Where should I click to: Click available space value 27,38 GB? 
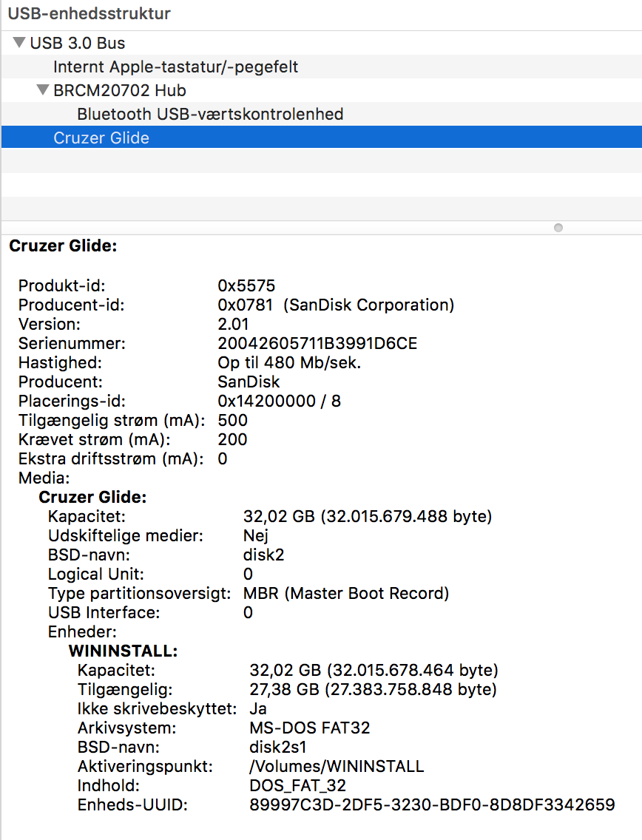(x=373, y=689)
